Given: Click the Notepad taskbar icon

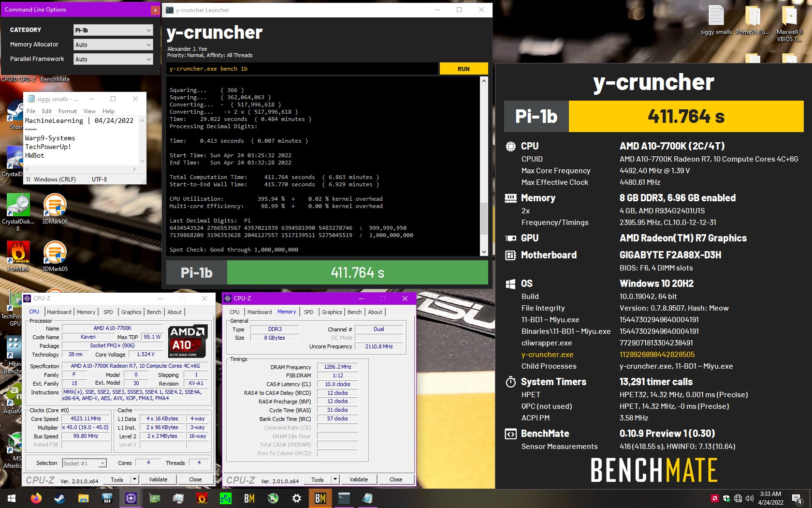Looking at the screenshot, I should 367,498.
